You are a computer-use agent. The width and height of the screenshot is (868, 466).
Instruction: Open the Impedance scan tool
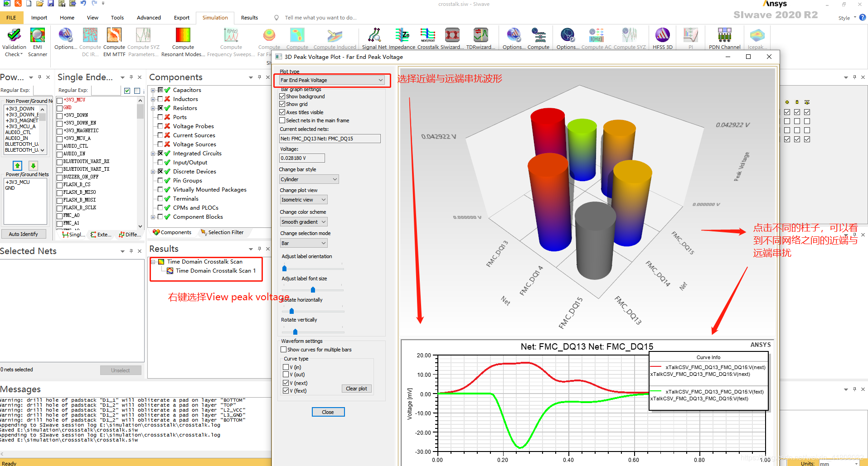pos(402,38)
